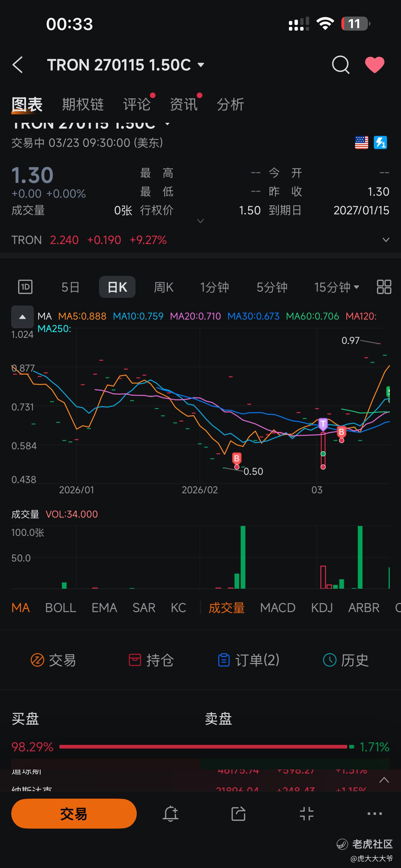Open the TRON 270115 1.50C contract dropdown
This screenshot has height=868, width=401.
pyautogui.click(x=126, y=65)
